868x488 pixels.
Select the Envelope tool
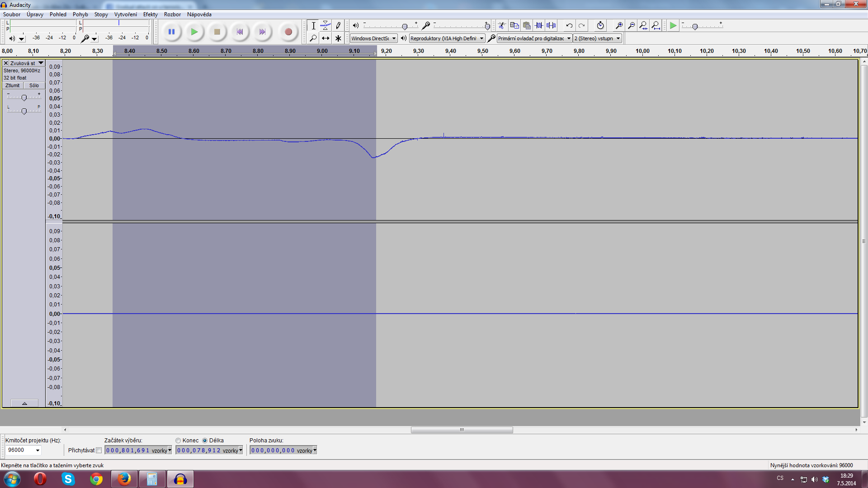pos(325,26)
